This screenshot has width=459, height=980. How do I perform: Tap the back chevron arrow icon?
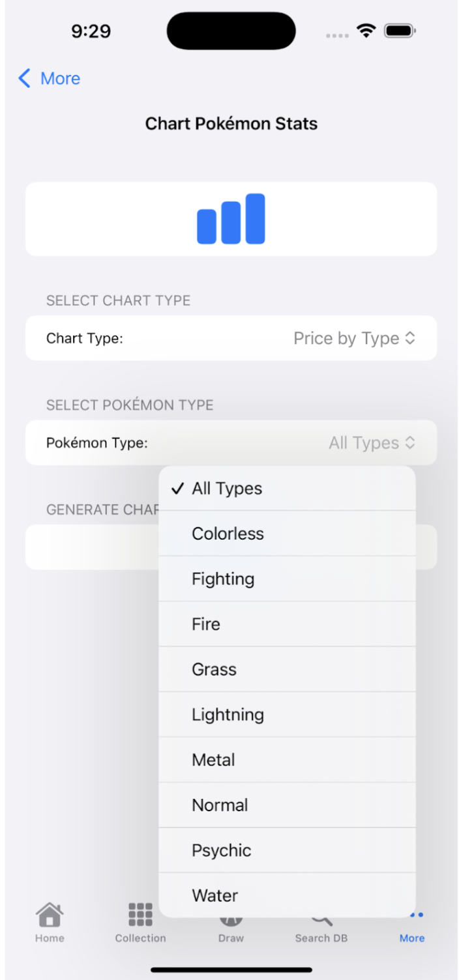(25, 79)
